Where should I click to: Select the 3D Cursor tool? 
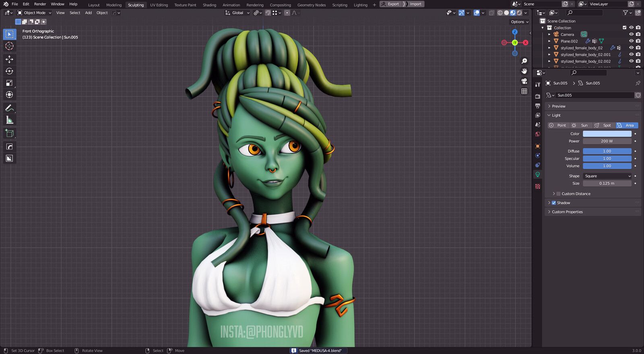point(10,46)
